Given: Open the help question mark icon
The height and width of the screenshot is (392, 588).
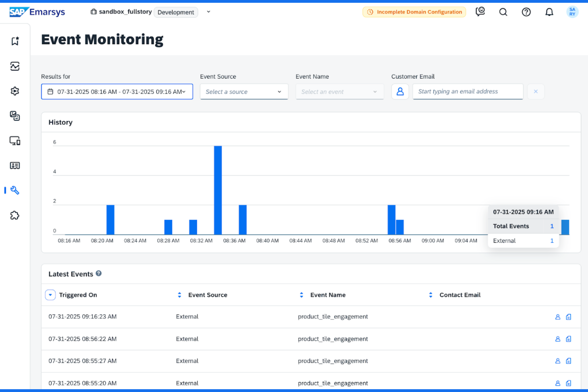Looking at the screenshot, I should [526, 12].
